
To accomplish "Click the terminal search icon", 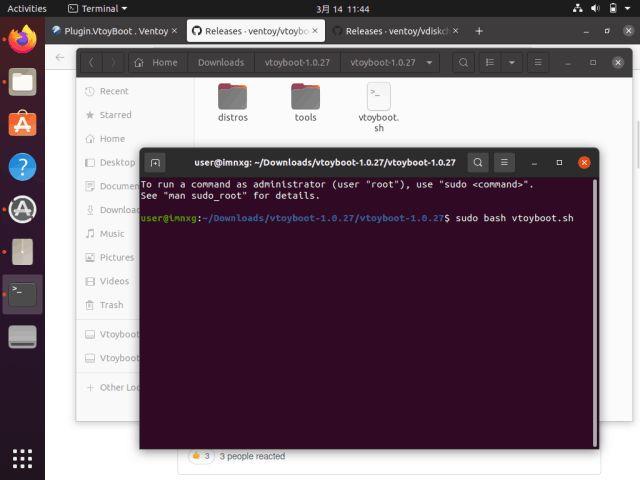I will pyautogui.click(x=478, y=162).
